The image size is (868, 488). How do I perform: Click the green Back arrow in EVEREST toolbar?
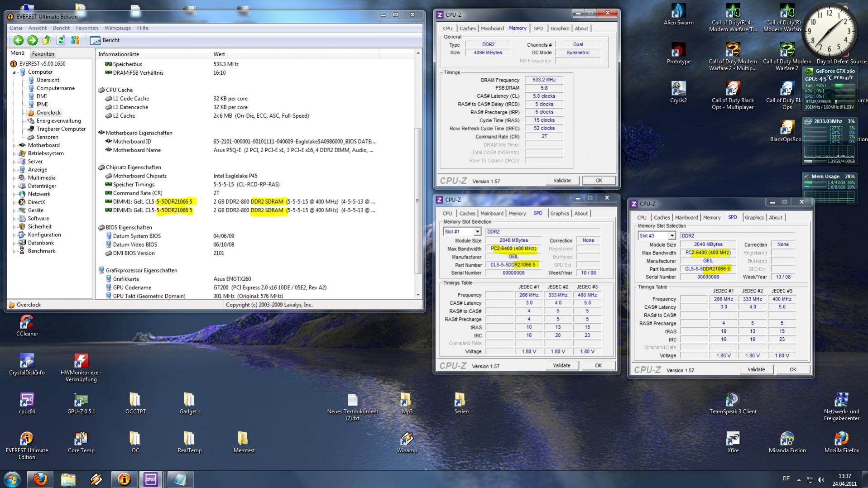click(x=18, y=40)
